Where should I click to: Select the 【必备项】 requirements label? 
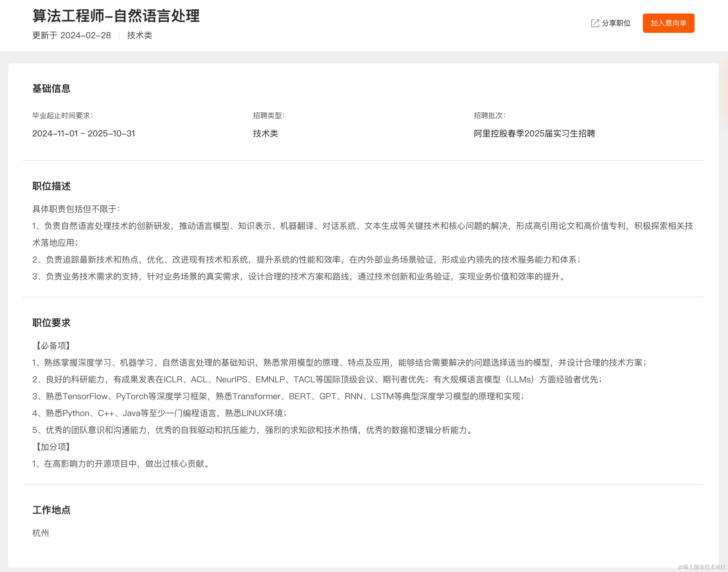[52, 346]
